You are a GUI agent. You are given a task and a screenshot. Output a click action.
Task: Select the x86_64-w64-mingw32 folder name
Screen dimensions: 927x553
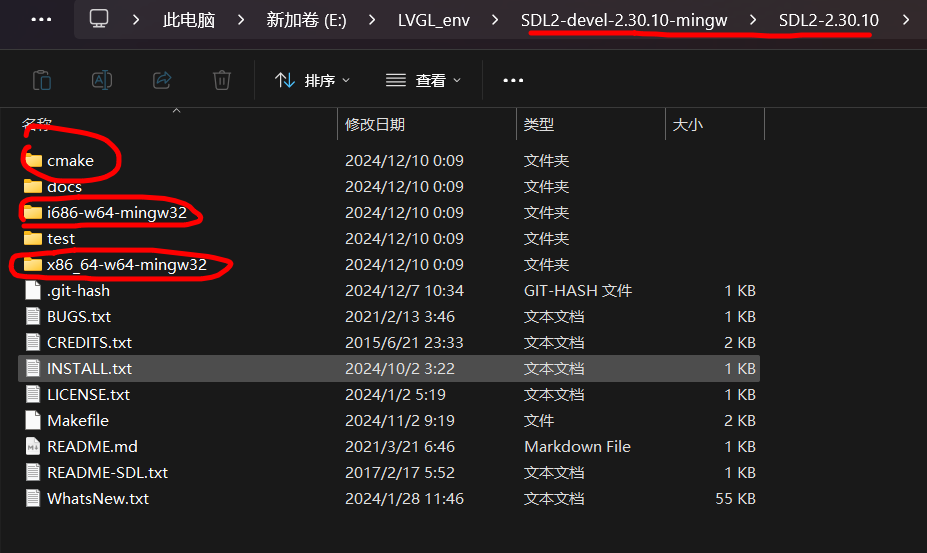(x=127, y=264)
